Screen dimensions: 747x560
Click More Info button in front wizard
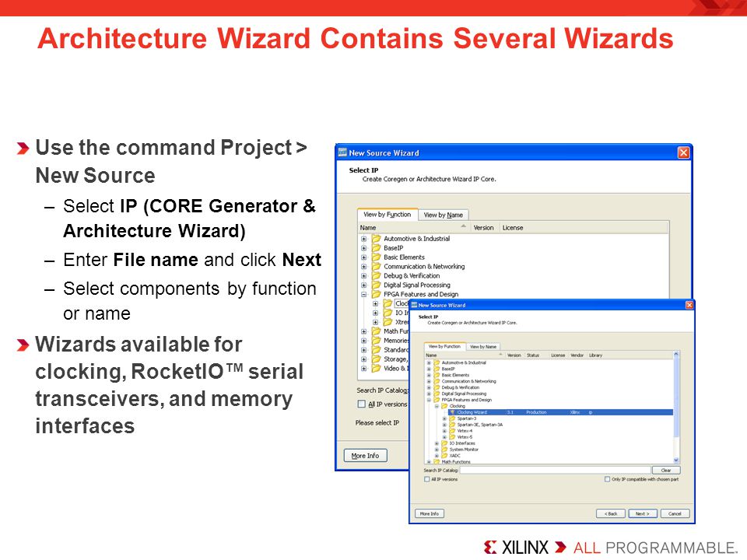430,514
